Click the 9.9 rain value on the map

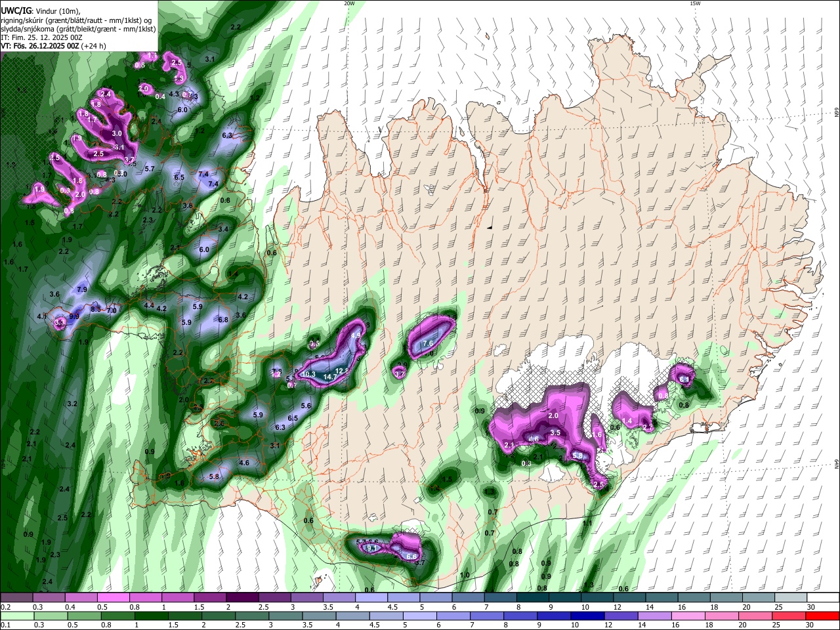[x=74, y=316]
